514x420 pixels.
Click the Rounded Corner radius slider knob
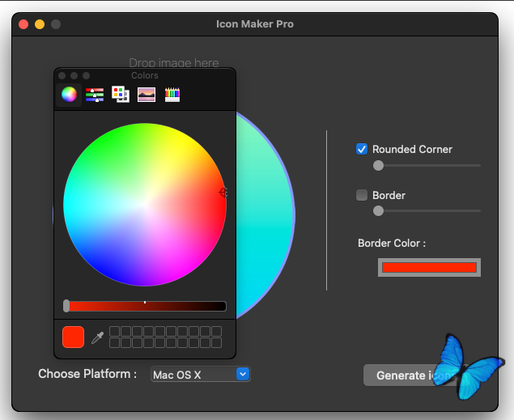378,165
